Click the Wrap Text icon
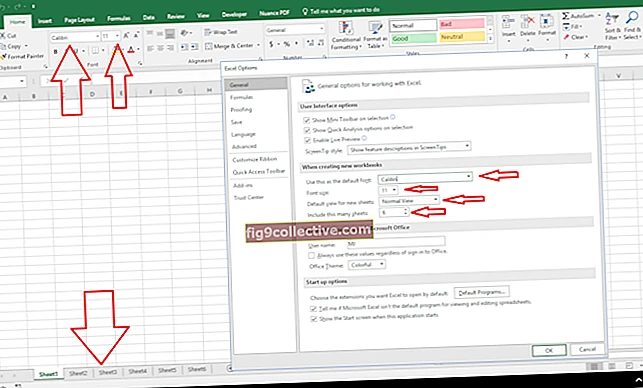The height and width of the screenshot is (388, 643). pos(208,32)
